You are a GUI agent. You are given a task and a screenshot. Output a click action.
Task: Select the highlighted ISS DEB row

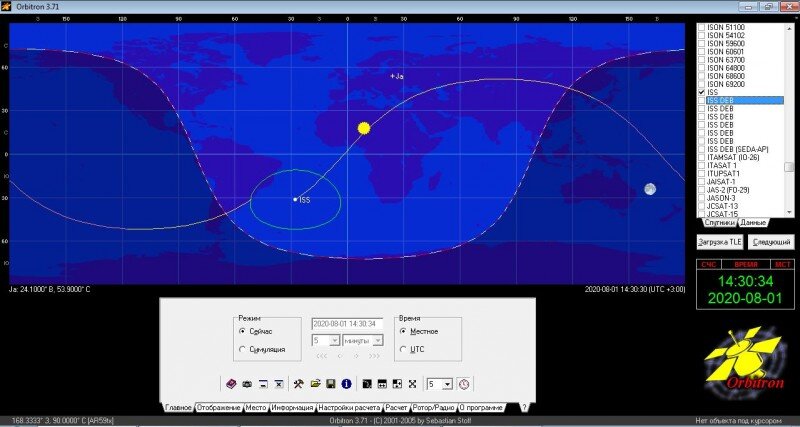(745, 101)
